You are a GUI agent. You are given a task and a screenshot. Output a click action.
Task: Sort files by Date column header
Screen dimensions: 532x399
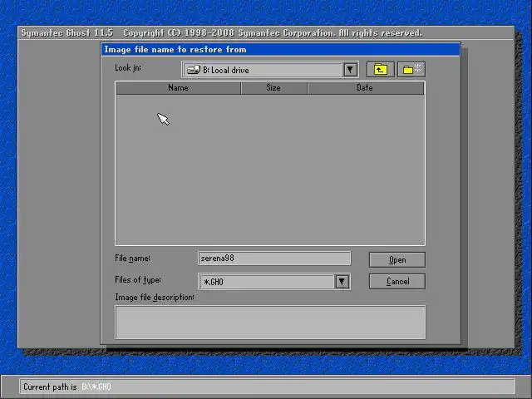point(366,88)
